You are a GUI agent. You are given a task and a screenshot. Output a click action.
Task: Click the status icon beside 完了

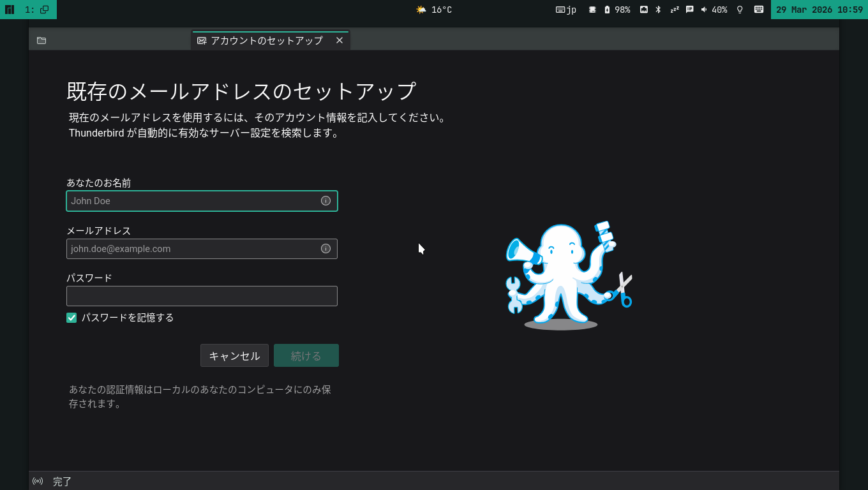(x=38, y=482)
